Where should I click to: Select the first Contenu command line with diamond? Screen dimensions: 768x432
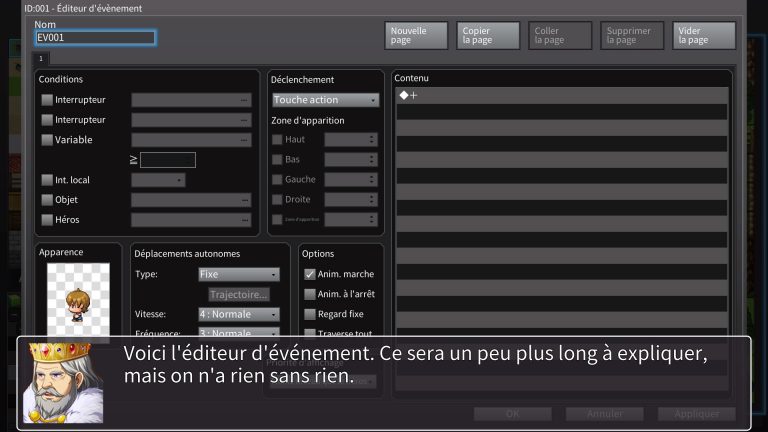click(x=562, y=96)
